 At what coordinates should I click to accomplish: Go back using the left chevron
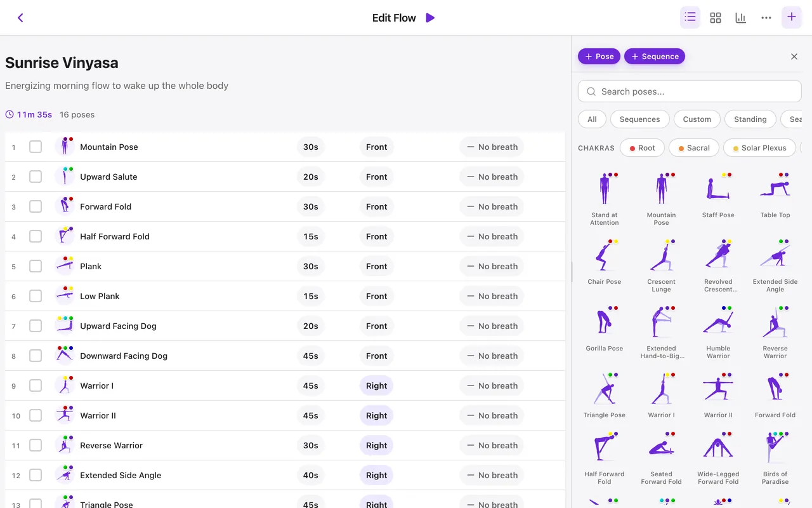[x=20, y=18]
